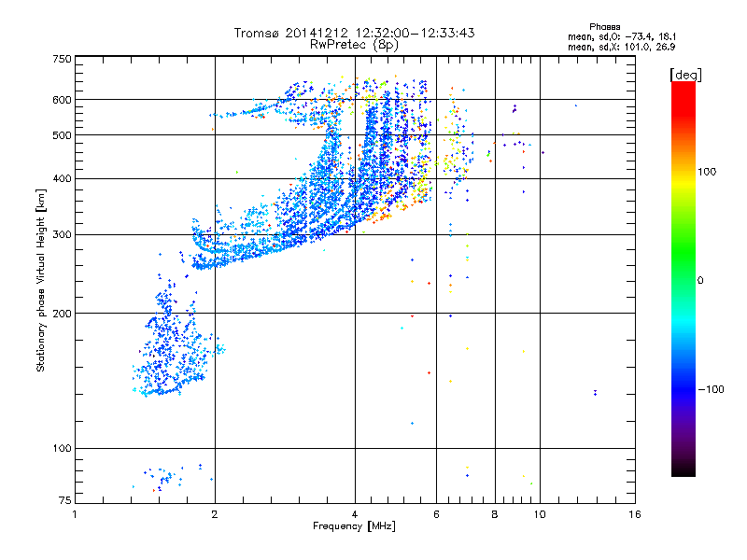
Task: Click the y-axis tick label '100'
Action: coord(63,448)
